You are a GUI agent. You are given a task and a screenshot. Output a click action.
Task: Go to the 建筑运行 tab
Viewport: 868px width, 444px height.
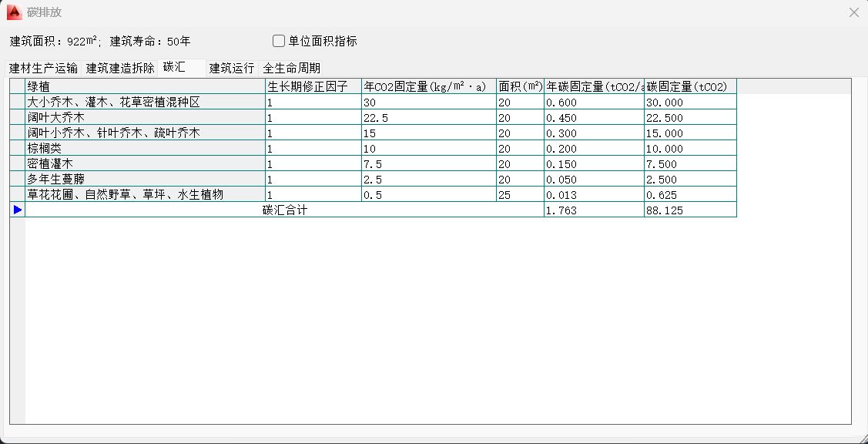coord(232,68)
